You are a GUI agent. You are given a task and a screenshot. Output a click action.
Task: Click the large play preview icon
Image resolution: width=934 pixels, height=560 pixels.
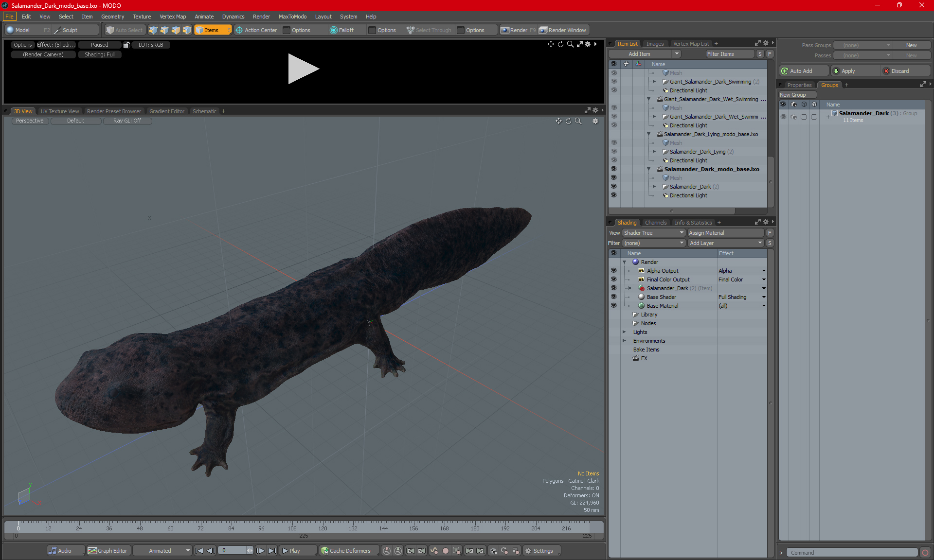coord(303,69)
